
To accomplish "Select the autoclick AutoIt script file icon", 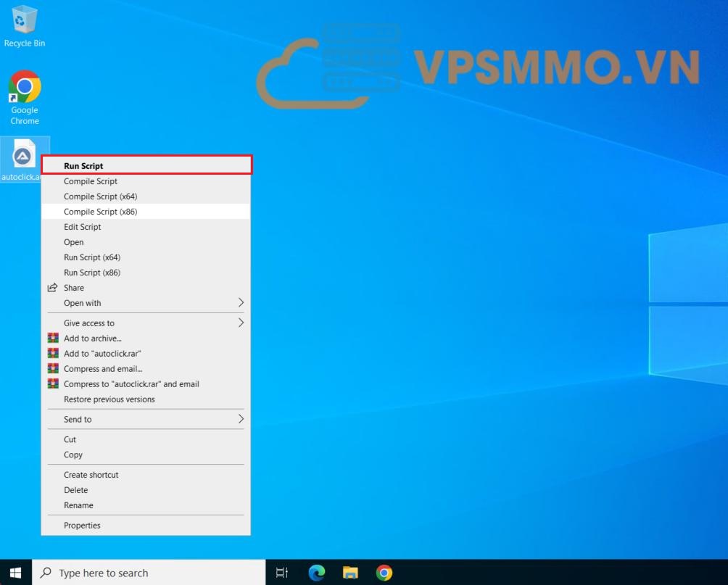I will coord(24,155).
